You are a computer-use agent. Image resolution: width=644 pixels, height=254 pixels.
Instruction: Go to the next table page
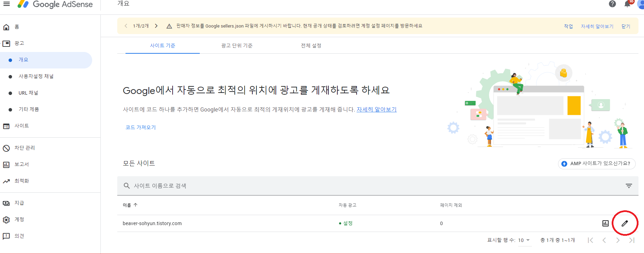tap(618, 240)
